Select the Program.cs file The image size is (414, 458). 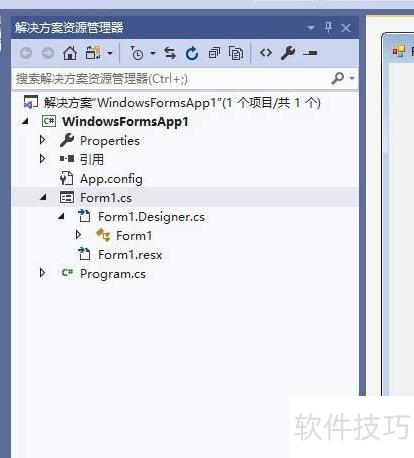[113, 274]
